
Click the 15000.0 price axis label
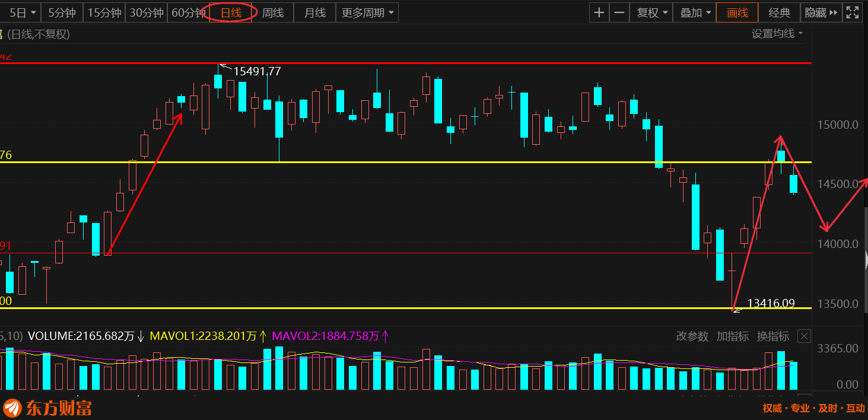click(838, 125)
